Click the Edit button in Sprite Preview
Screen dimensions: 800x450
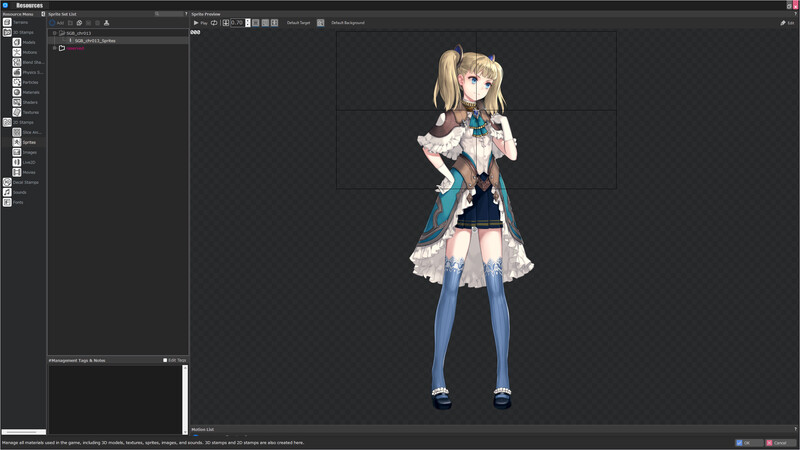click(787, 23)
